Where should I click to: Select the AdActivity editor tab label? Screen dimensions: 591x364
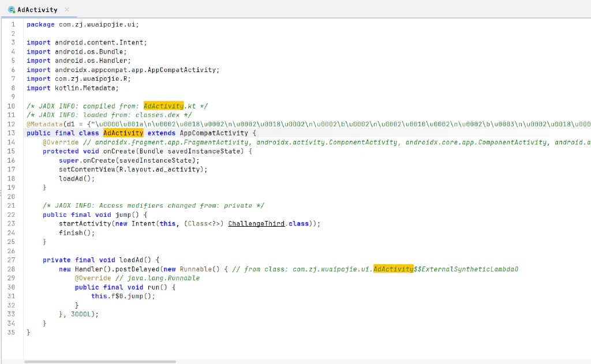38,10
